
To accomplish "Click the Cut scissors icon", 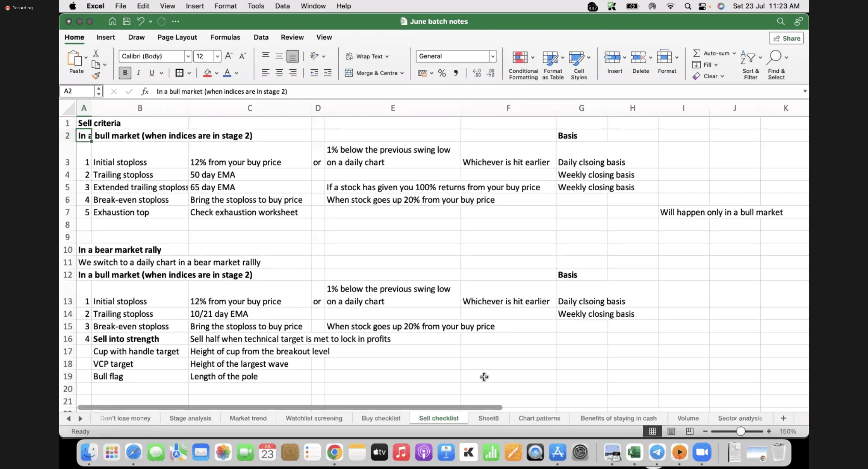I will tap(96, 53).
